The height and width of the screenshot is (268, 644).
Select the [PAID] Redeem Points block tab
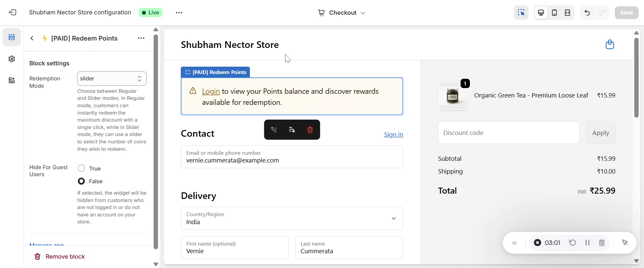(215, 72)
